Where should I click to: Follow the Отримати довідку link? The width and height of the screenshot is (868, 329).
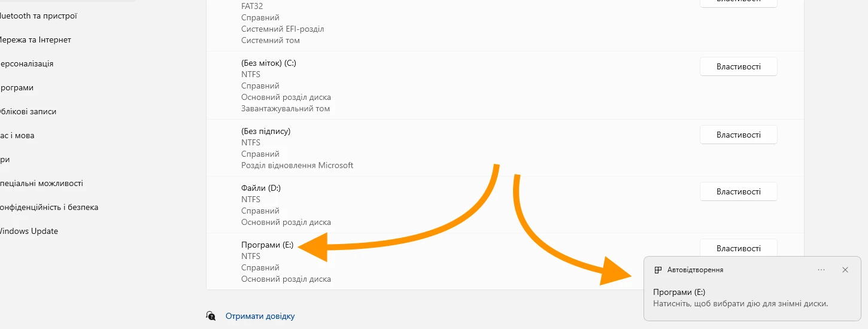260,316
